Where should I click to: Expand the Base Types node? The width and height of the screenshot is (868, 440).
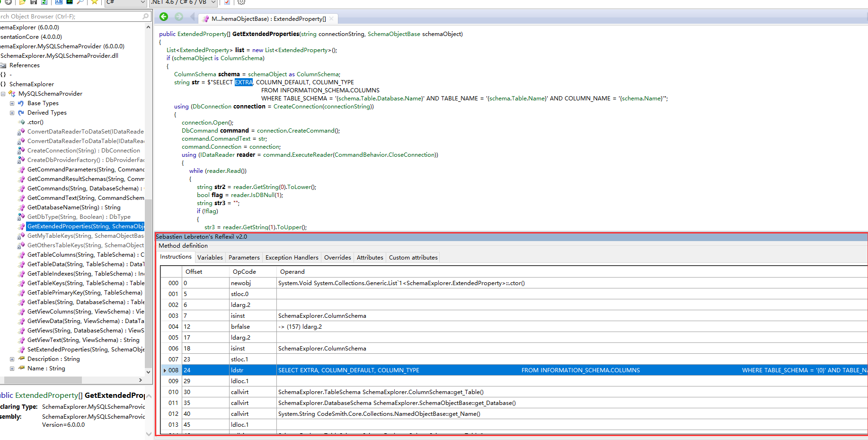click(x=12, y=103)
